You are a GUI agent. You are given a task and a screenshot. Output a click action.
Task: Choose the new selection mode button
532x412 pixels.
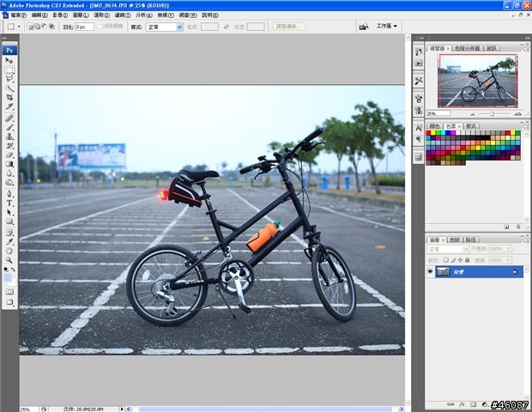point(31,27)
